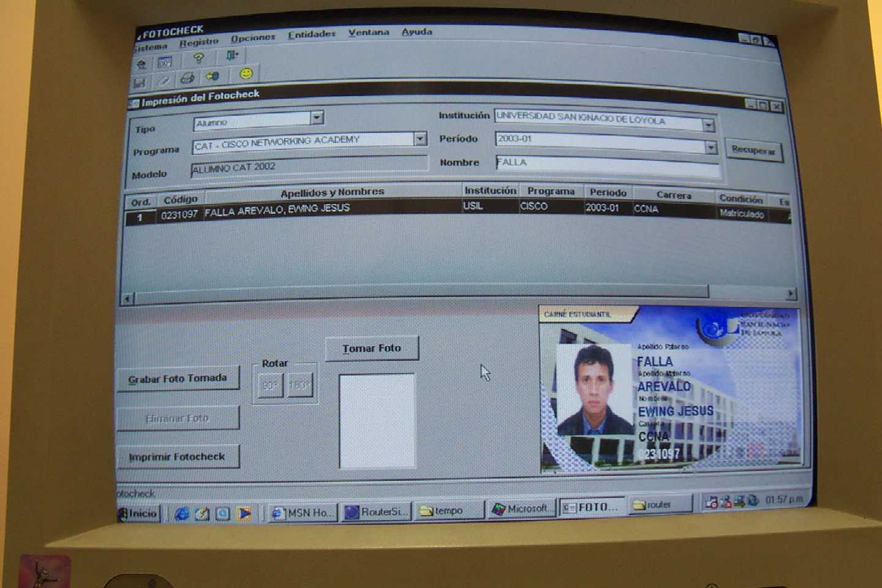Expand the Institución dropdown arrow

coord(709,125)
